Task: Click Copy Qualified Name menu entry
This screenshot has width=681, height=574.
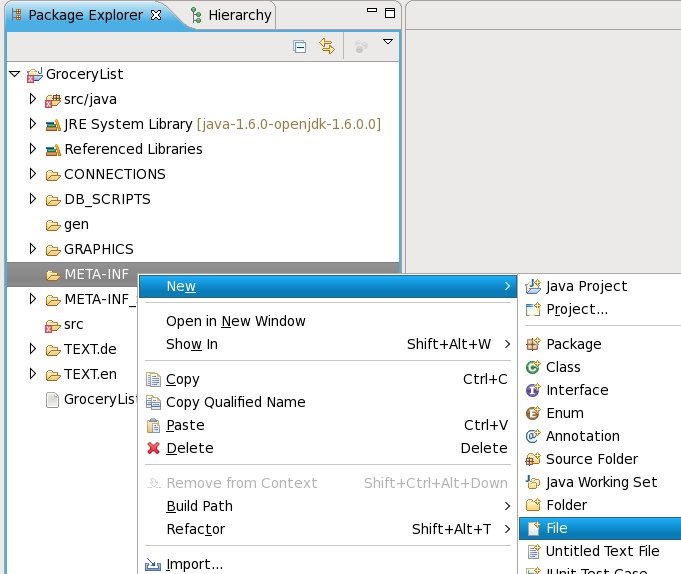Action: tap(235, 402)
